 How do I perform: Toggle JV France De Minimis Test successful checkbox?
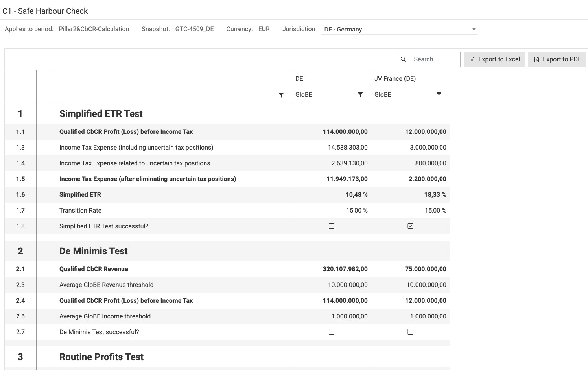[410, 332]
